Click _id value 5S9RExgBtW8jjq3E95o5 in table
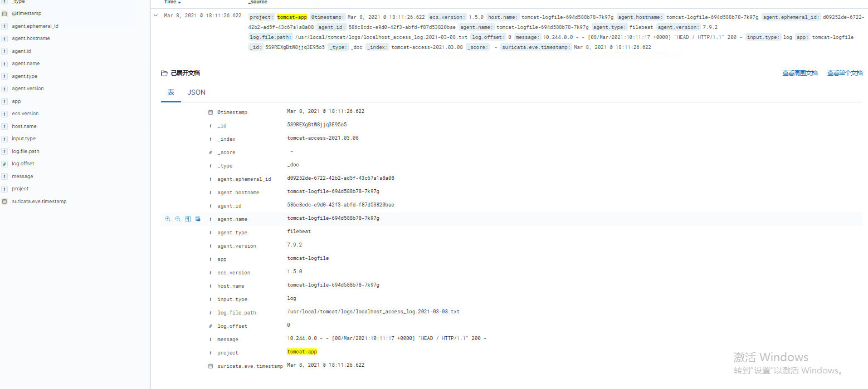The image size is (868, 389). click(x=317, y=125)
